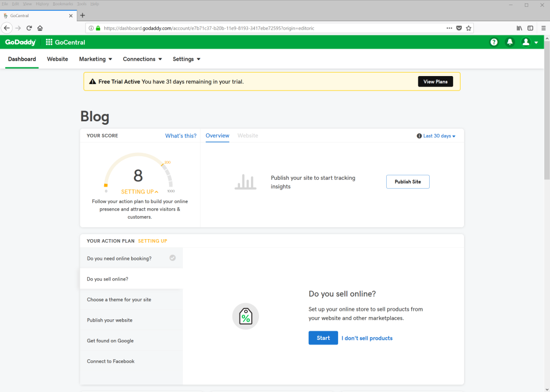The image size is (550, 392).
Task: Click the percent price tag store icon
Action: tap(245, 316)
